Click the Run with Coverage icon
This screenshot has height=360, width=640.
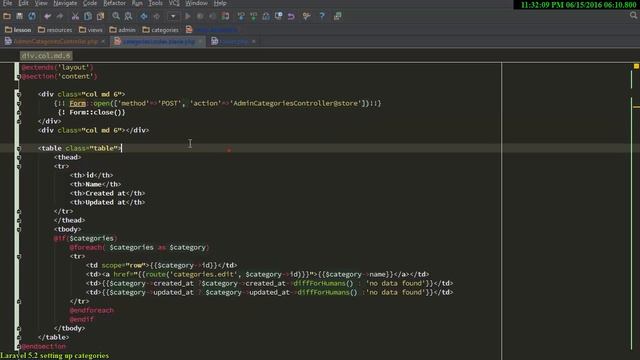pyautogui.click(x=213, y=16)
